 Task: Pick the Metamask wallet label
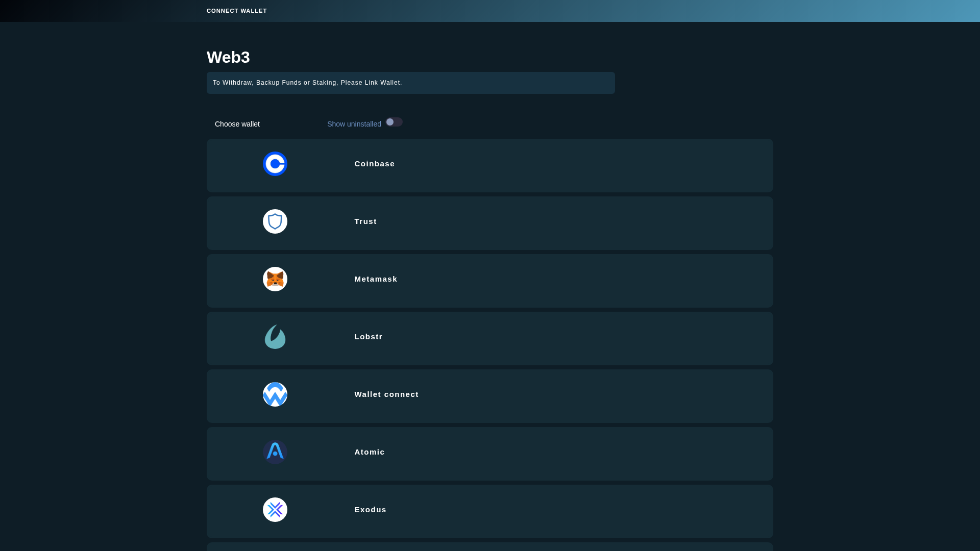376,279
